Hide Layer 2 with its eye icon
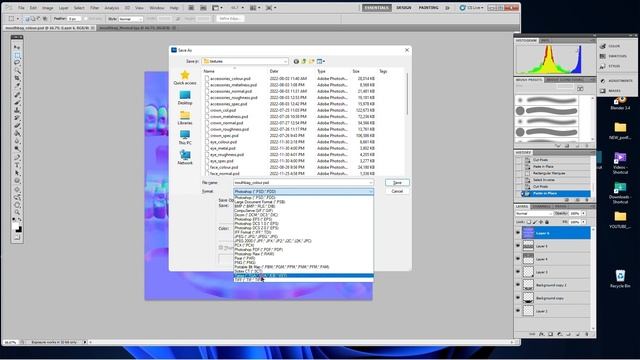The image size is (640, 360). pyautogui.click(x=518, y=311)
